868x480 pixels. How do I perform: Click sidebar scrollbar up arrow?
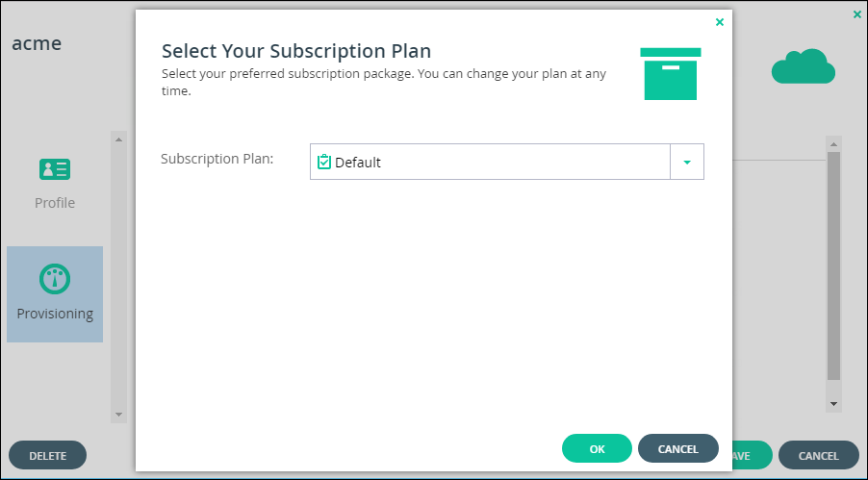pos(118,139)
